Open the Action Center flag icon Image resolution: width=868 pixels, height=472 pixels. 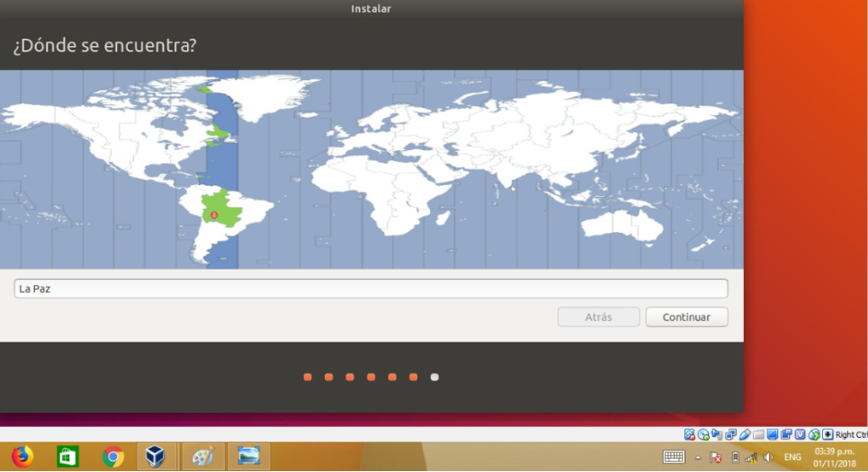point(715,457)
